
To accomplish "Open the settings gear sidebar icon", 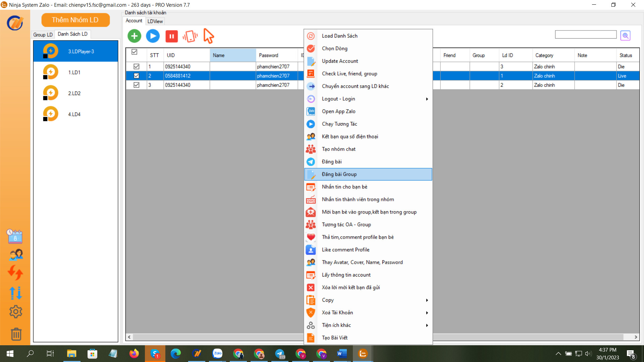I will point(16,312).
